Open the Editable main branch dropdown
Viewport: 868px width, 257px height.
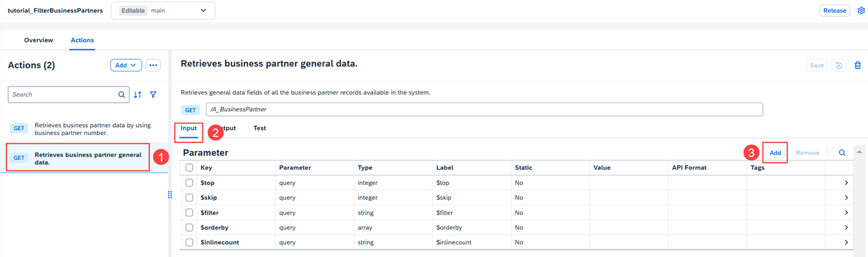163,11
